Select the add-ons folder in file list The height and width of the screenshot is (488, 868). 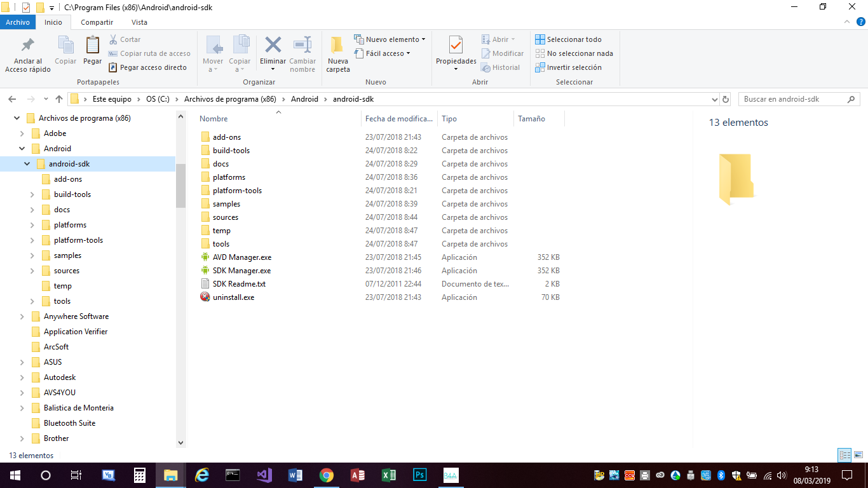[227, 137]
